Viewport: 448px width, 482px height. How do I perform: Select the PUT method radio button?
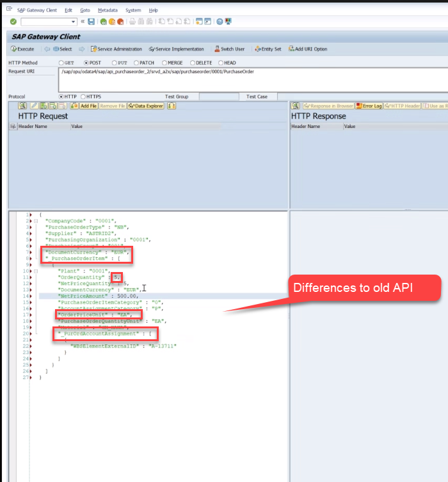coord(115,63)
